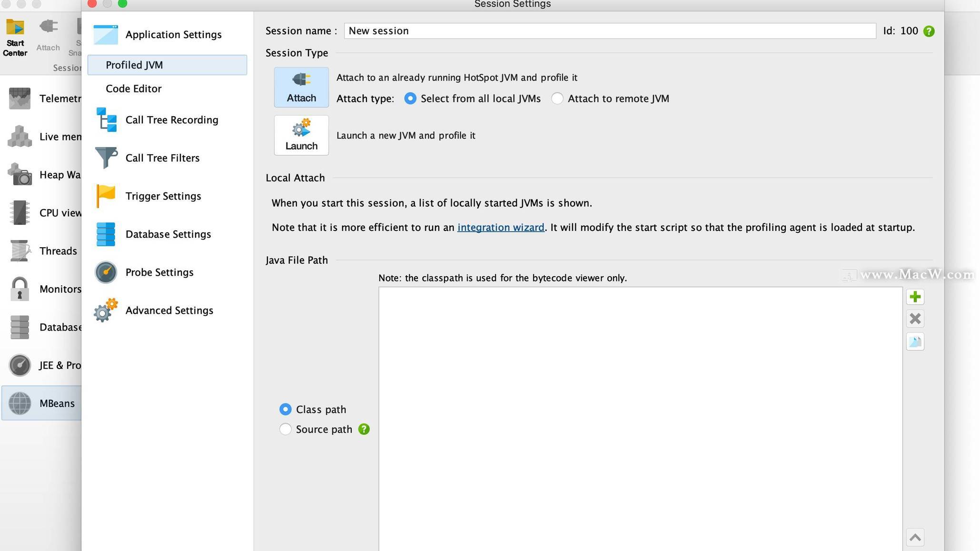Click the Launch new JVM button

click(301, 135)
